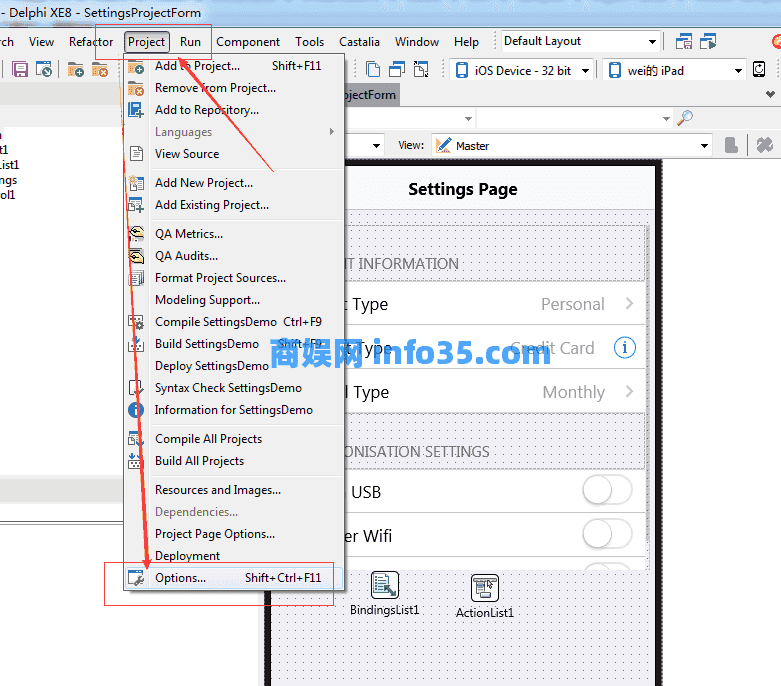The height and width of the screenshot is (686, 781).
Task: Click the set debug desktop icon
Action: [x=708, y=42]
